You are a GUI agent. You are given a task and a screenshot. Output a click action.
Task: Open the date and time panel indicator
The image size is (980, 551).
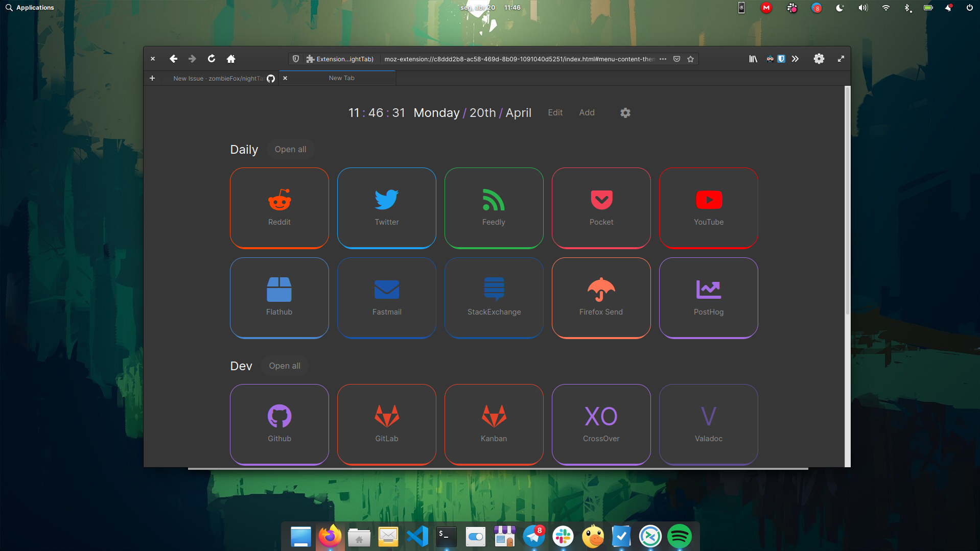click(x=490, y=8)
